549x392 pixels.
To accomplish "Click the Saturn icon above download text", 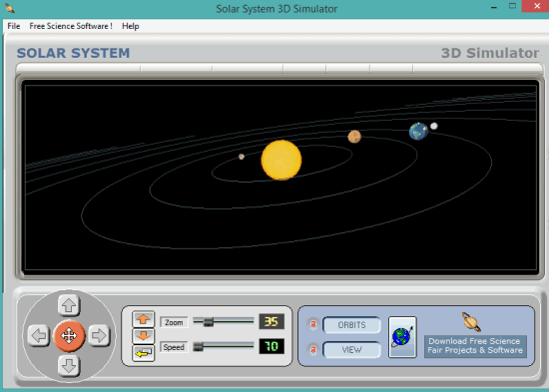I will tap(471, 322).
